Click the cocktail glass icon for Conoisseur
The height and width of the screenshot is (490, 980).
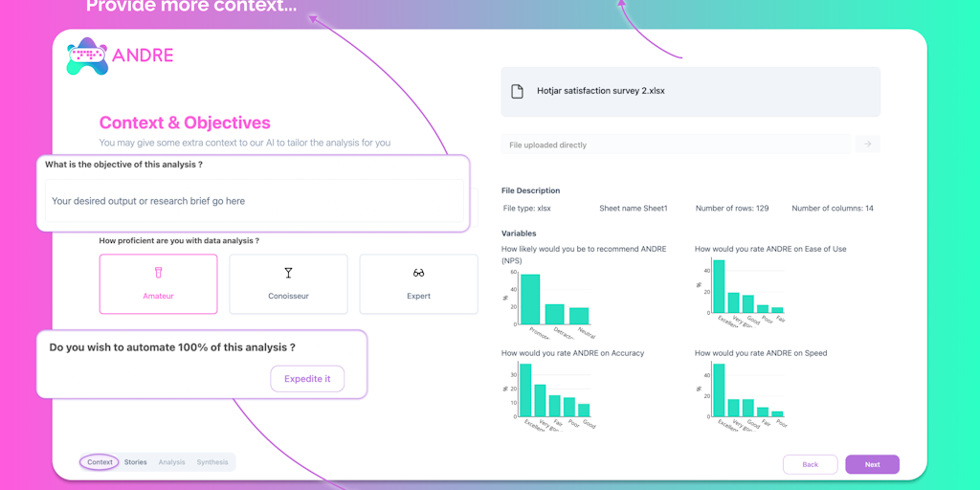pos(288,273)
